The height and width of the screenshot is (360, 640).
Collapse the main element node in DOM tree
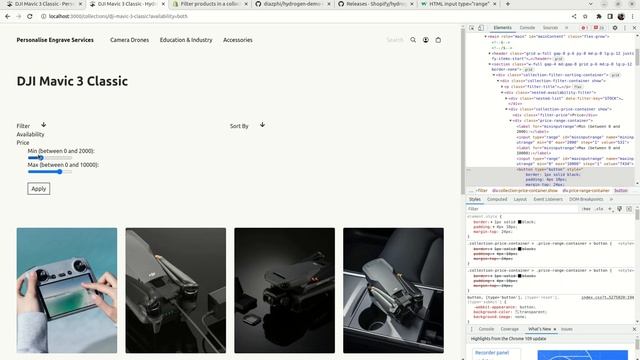485,36
